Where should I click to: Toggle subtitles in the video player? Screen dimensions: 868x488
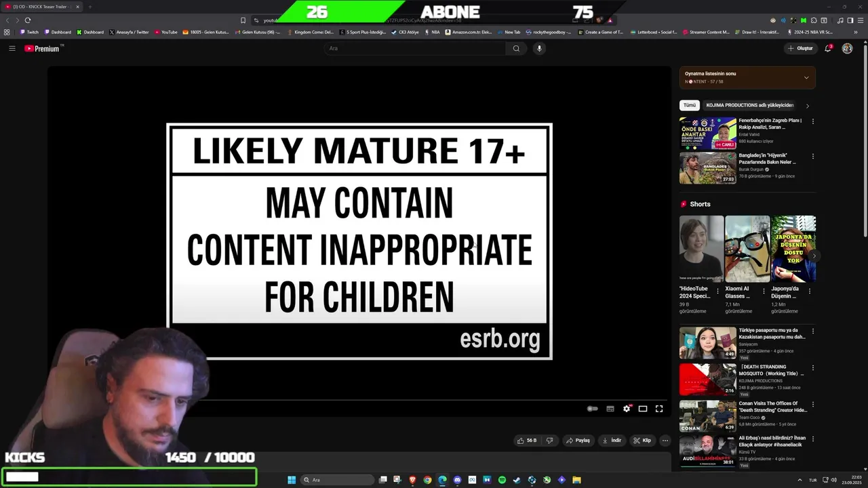610,409
